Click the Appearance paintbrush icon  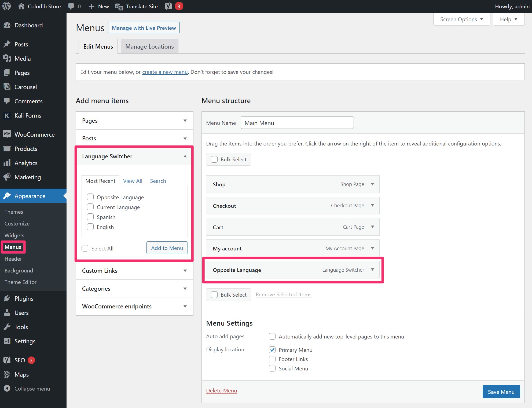pos(7,196)
